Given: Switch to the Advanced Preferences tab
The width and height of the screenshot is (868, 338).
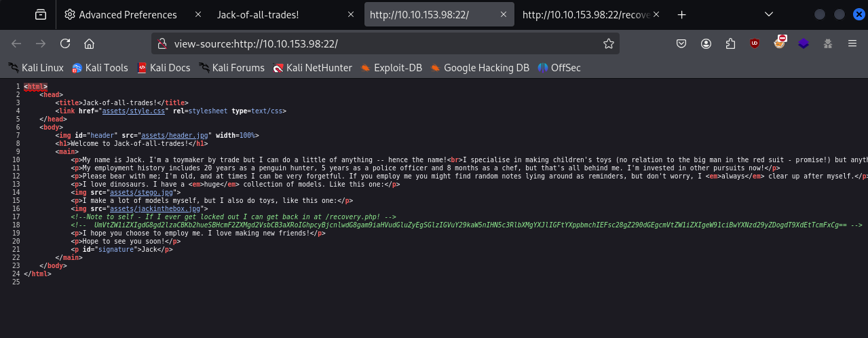Looking at the screenshot, I should pos(128,15).
